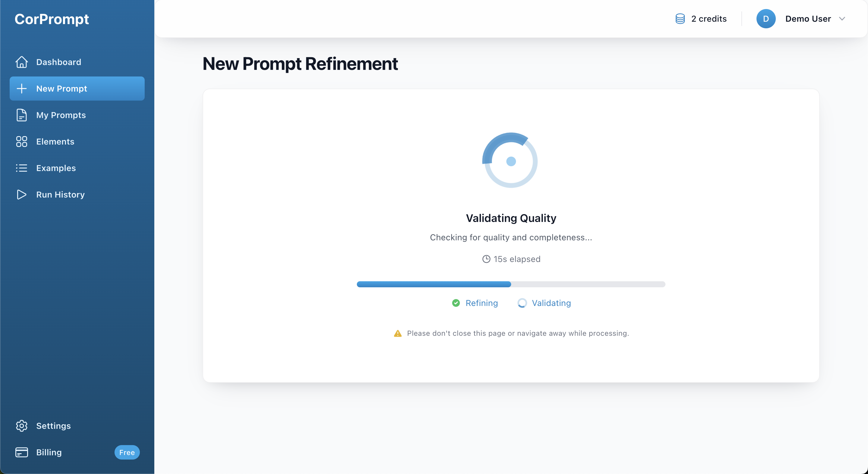Viewport: 868px width, 474px height.
Task: Click the Elements grid icon
Action: click(x=22, y=142)
